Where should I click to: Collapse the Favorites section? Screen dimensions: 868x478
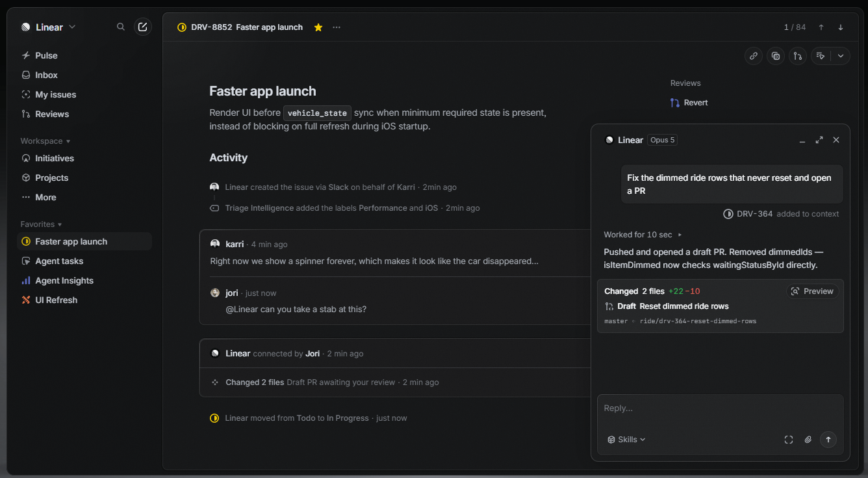[x=41, y=224]
